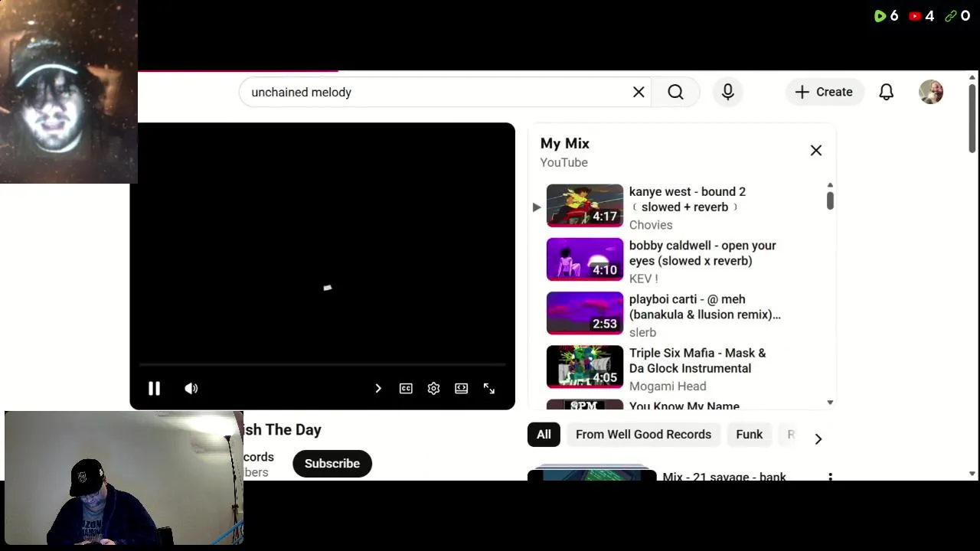This screenshot has width=980, height=551.
Task: Play 'bobby caldwell - open your eyes' title
Action: click(703, 253)
